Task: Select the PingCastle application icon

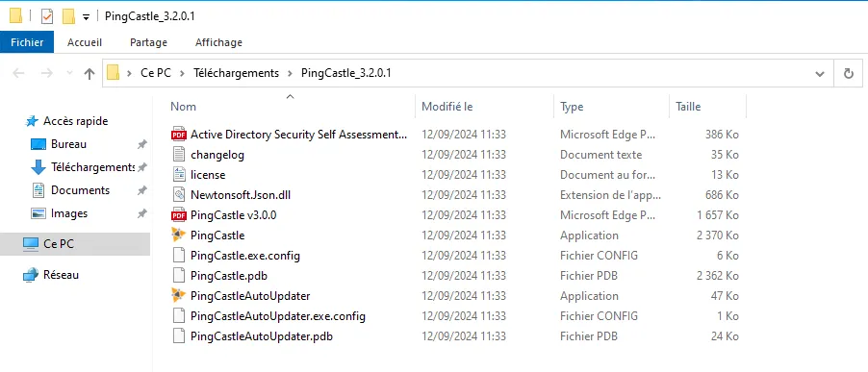Action: (x=178, y=235)
